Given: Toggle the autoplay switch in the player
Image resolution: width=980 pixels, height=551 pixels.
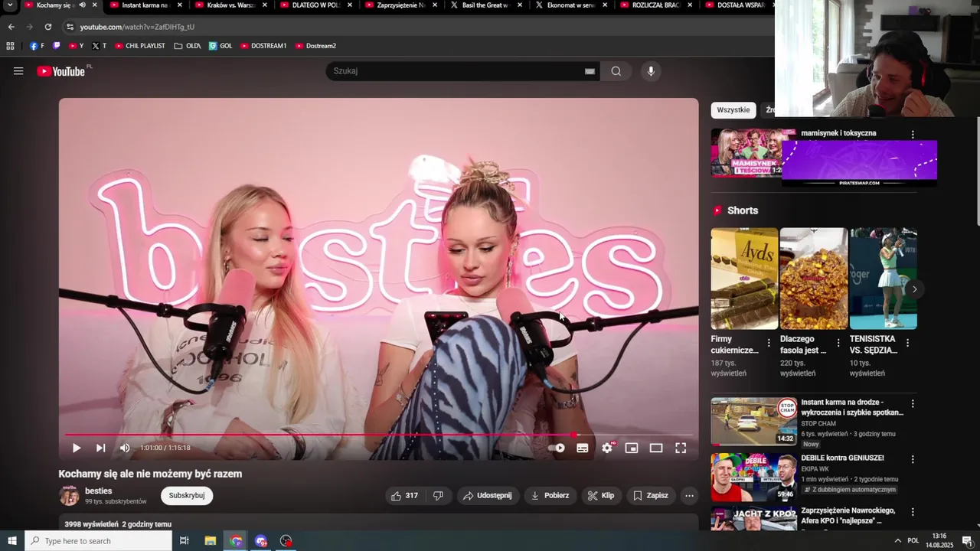Looking at the screenshot, I should pyautogui.click(x=557, y=448).
